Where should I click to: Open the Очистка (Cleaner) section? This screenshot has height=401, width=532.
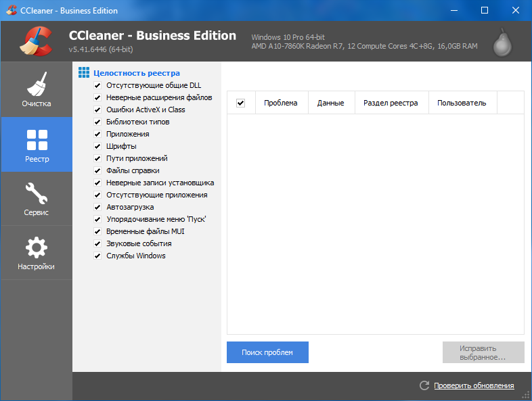pos(37,89)
